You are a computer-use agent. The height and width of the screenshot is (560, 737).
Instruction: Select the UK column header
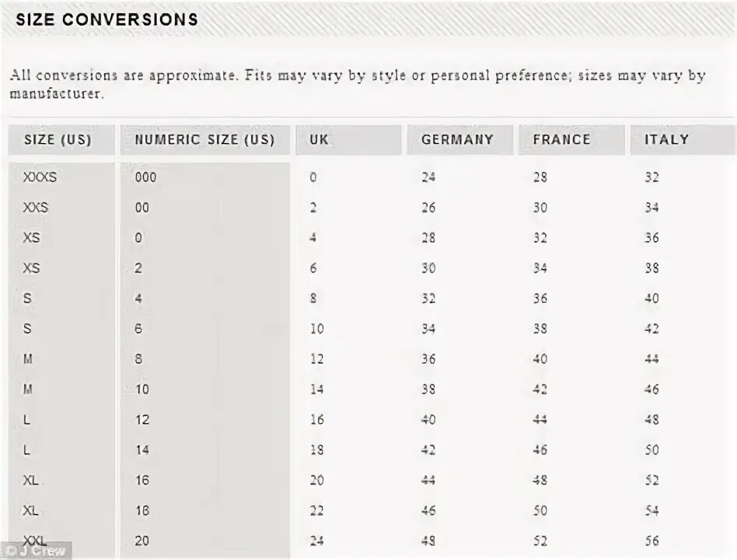point(348,140)
